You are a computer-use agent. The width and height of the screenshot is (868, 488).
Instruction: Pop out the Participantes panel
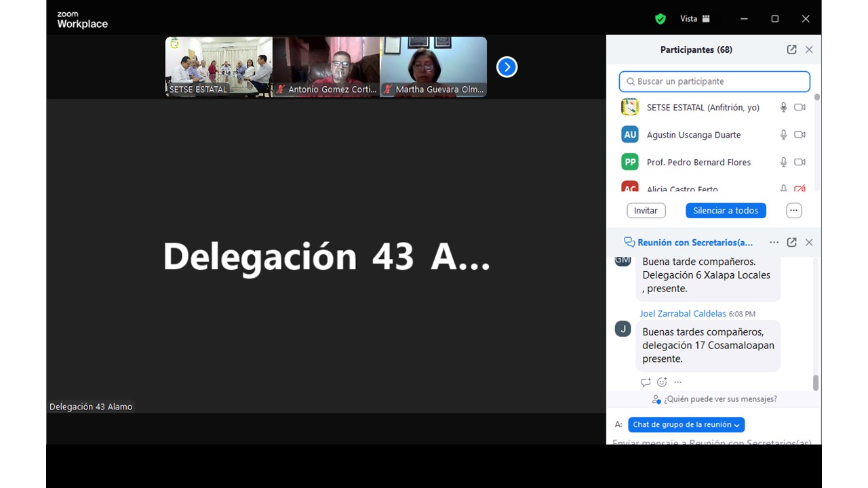tap(791, 49)
